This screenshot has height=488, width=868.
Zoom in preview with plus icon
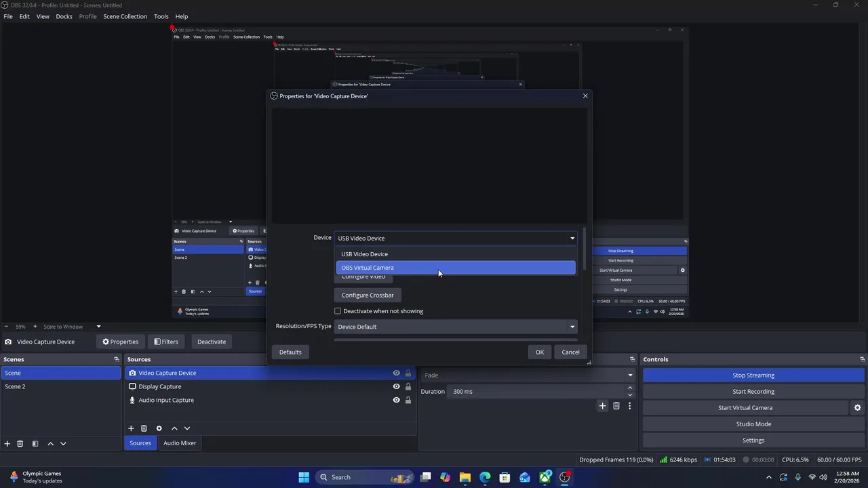pos(35,327)
